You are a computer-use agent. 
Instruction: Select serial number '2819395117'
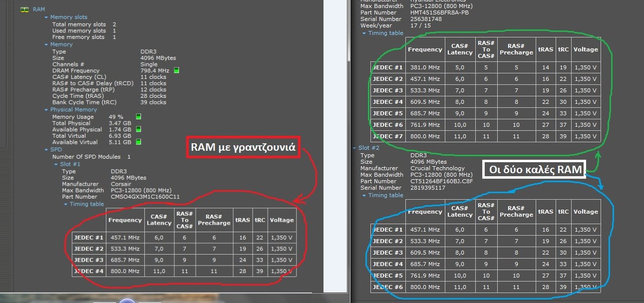[428, 188]
